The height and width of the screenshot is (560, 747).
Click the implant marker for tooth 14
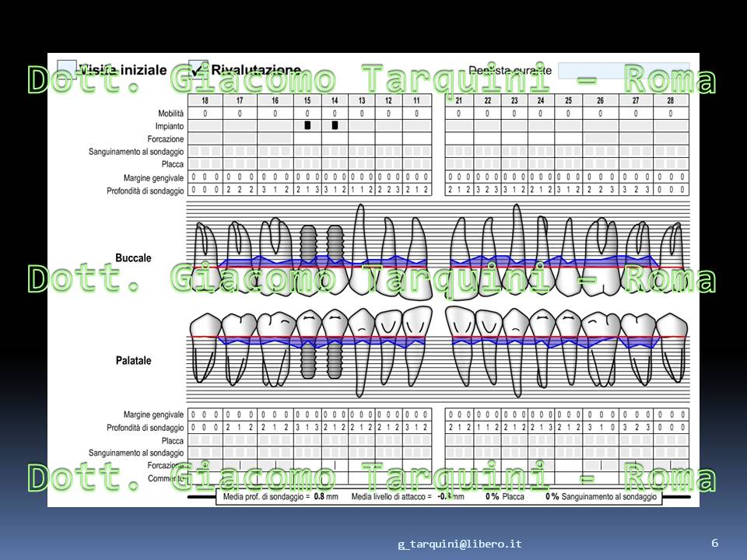pyautogui.click(x=335, y=125)
